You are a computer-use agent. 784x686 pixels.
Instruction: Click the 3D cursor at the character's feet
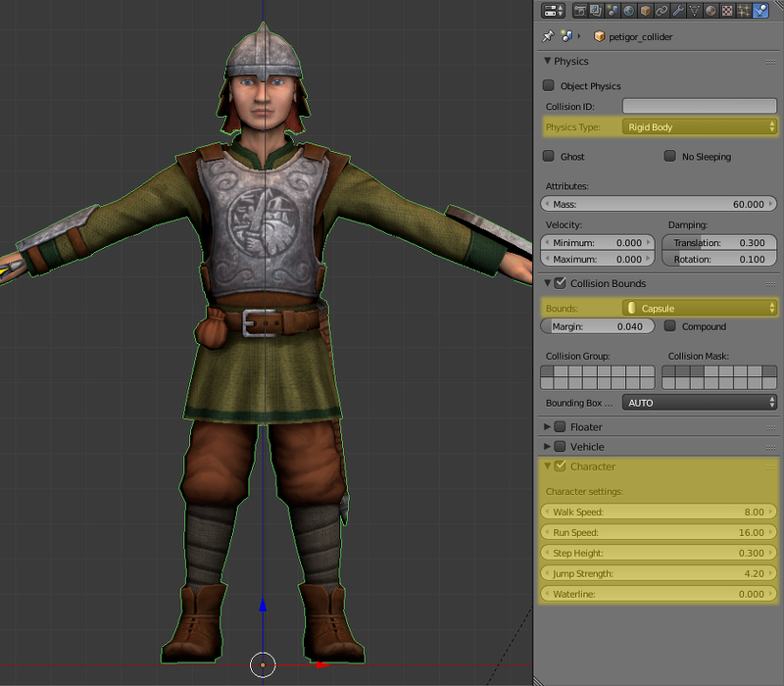pos(263,665)
